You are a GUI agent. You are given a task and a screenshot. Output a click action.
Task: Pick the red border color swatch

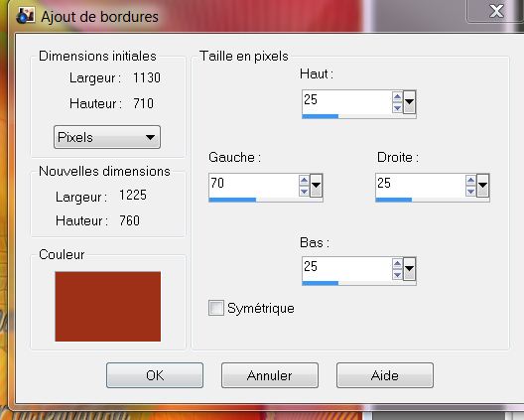click(x=107, y=306)
